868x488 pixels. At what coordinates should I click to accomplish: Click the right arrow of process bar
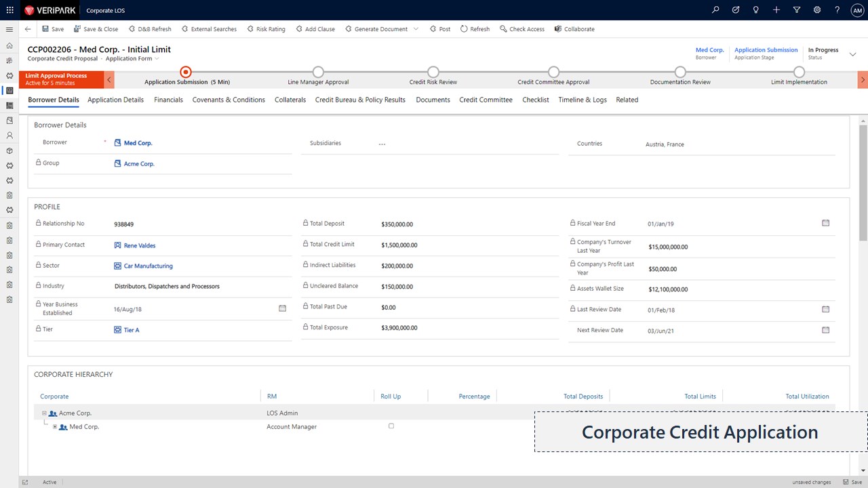tap(863, 80)
